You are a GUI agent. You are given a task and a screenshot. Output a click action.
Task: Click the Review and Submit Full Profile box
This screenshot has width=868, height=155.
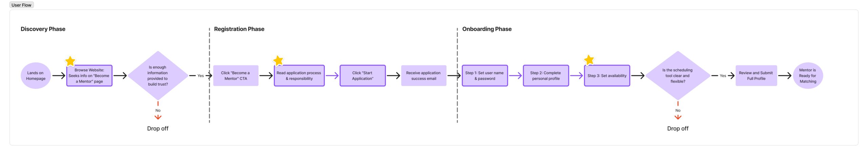[756, 75]
